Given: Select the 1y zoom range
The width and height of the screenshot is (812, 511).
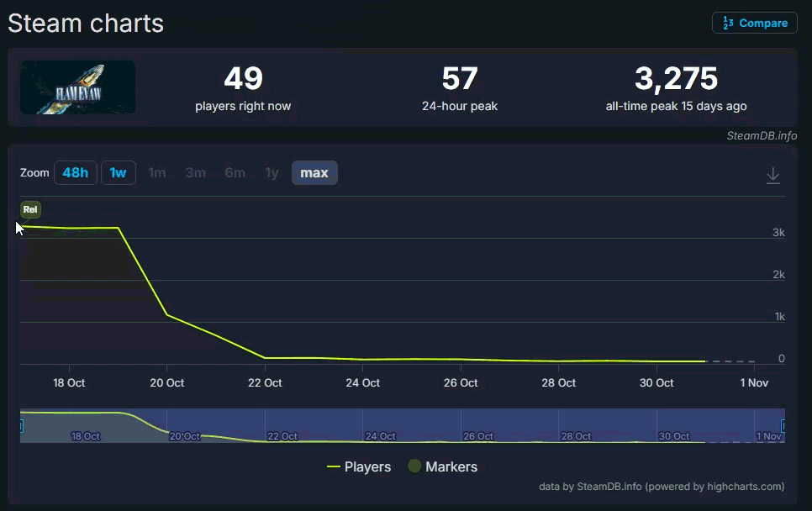Looking at the screenshot, I should tap(272, 173).
